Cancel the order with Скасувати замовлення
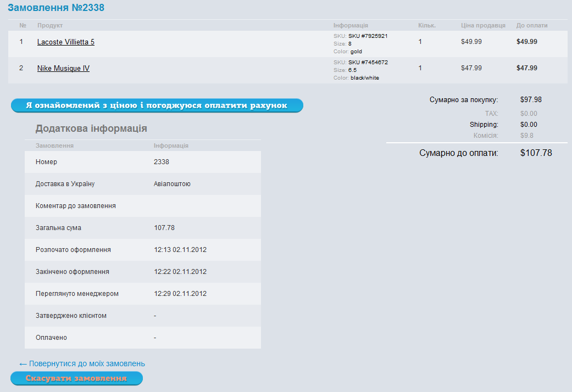This screenshot has width=572, height=392. tap(76, 378)
